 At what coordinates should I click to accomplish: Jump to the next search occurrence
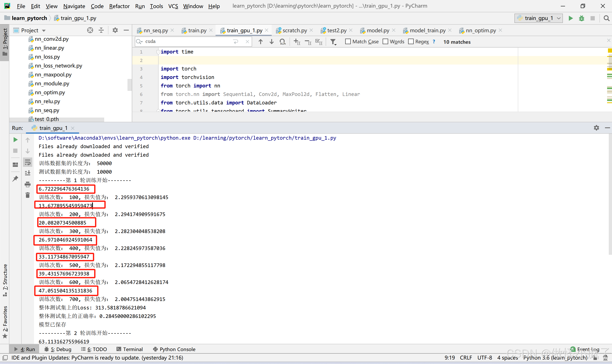tap(271, 42)
